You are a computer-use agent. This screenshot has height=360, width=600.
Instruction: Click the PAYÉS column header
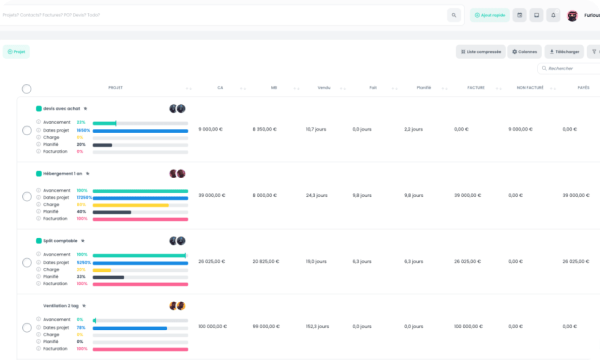pos(583,88)
